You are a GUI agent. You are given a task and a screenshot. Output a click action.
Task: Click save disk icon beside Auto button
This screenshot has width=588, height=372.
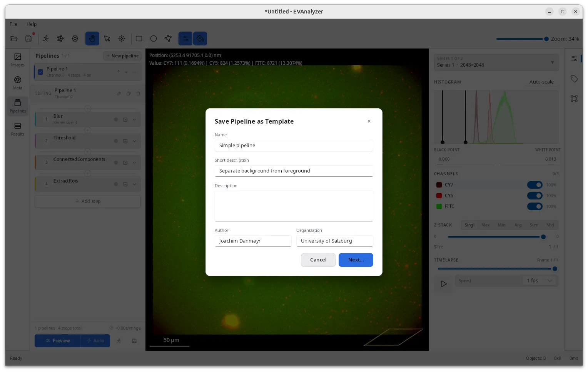[134, 341]
